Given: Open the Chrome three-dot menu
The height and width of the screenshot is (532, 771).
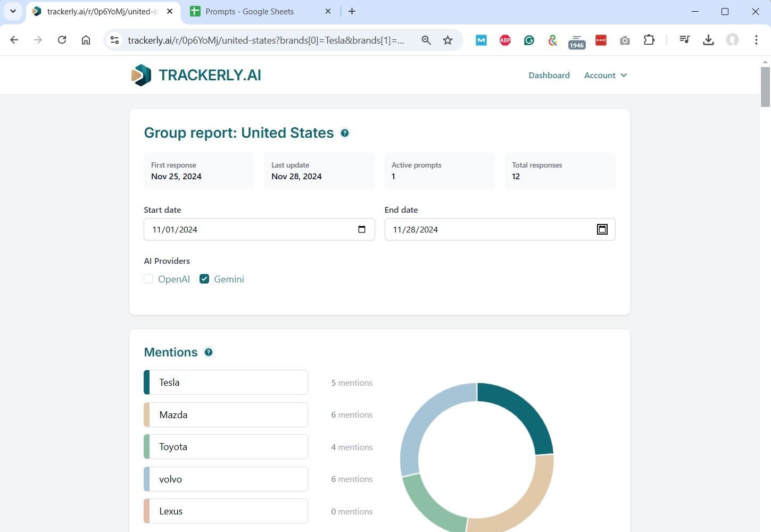Looking at the screenshot, I should [756, 40].
